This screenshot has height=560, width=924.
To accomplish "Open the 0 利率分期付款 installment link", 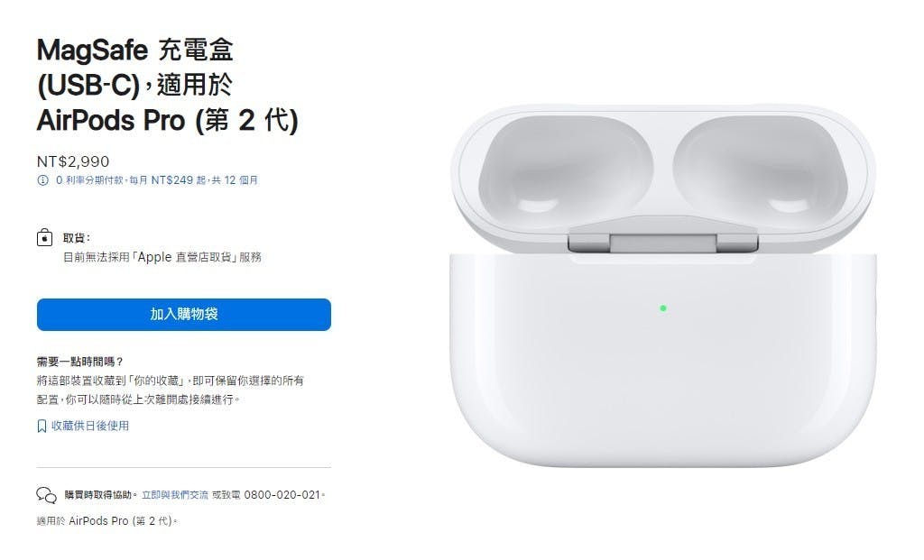I will pos(157,180).
